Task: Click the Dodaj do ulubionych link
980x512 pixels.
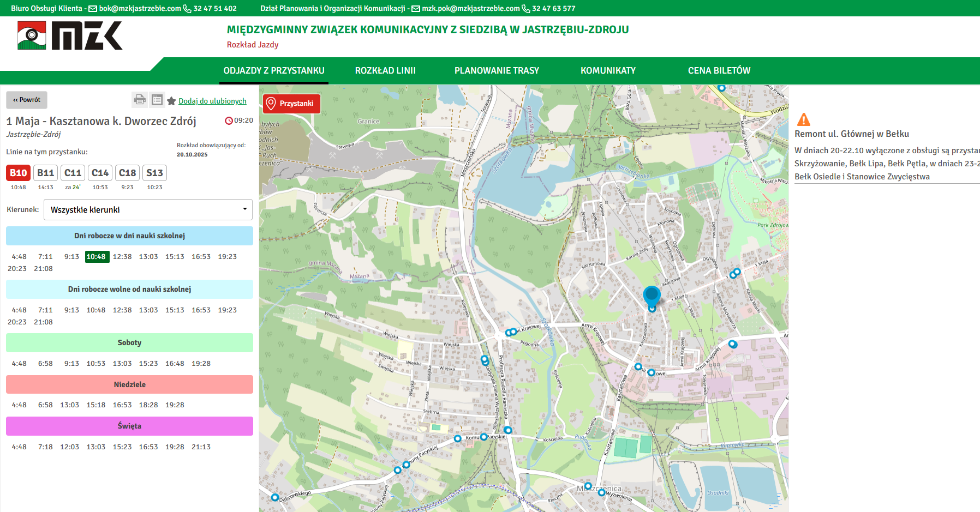Action: point(212,101)
